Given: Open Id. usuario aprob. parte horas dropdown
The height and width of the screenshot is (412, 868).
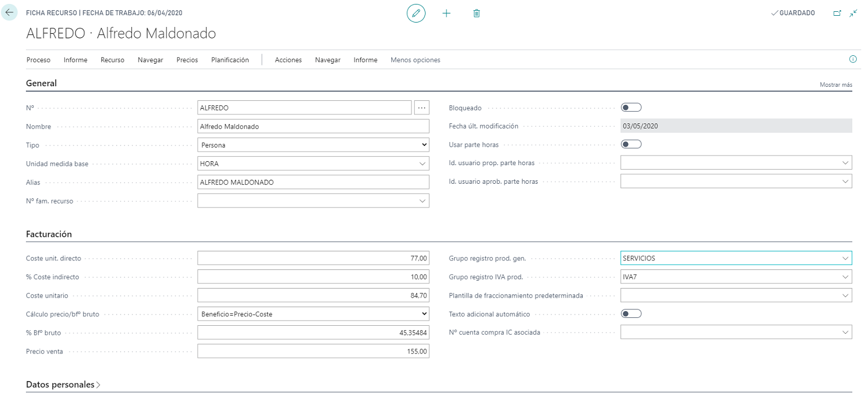Looking at the screenshot, I should (845, 181).
